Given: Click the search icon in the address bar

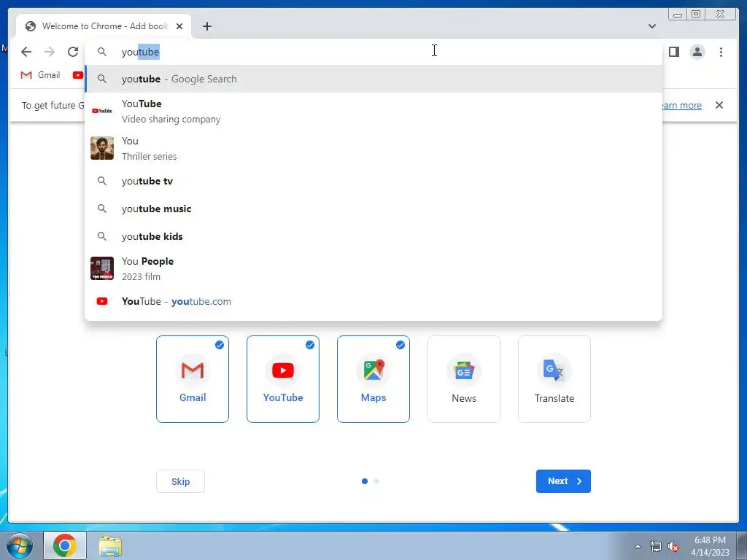Looking at the screenshot, I should tap(102, 52).
